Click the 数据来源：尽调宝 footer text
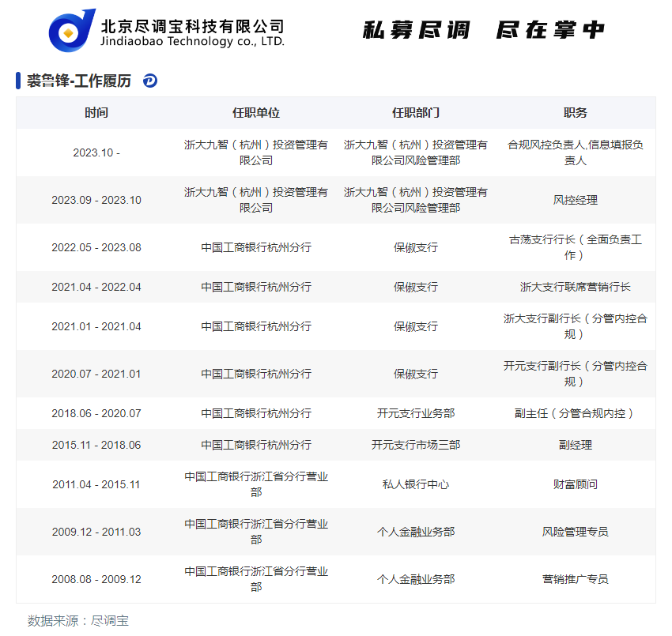The height and width of the screenshot is (636, 672). click(78, 620)
